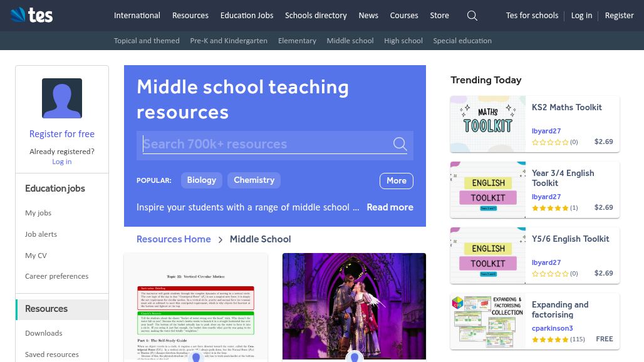Click Resources Home breadcrumb
644x362 pixels.
(x=174, y=239)
